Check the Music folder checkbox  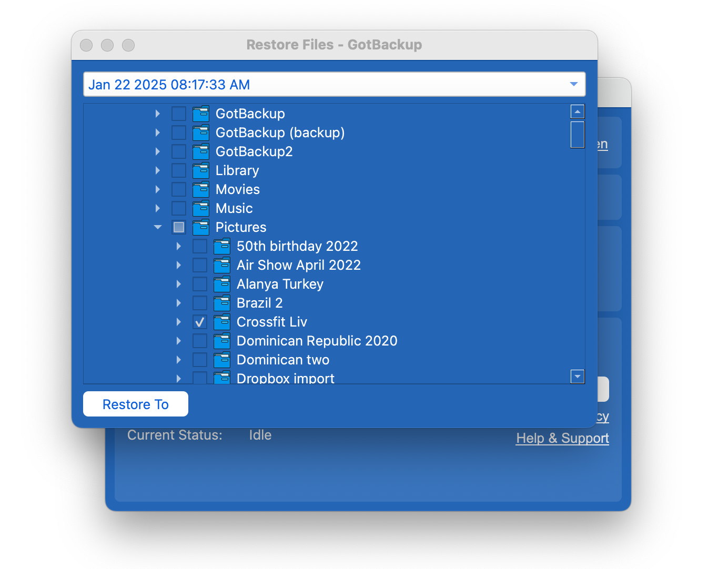click(x=179, y=208)
